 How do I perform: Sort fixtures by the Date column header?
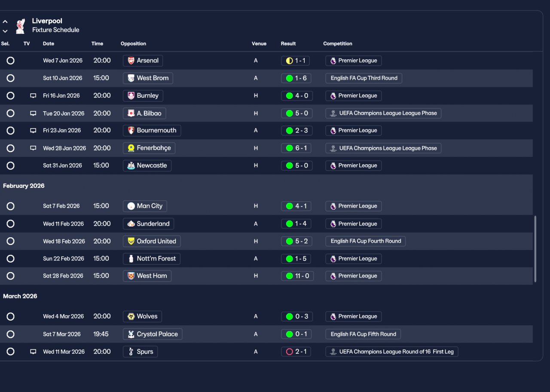pos(49,43)
